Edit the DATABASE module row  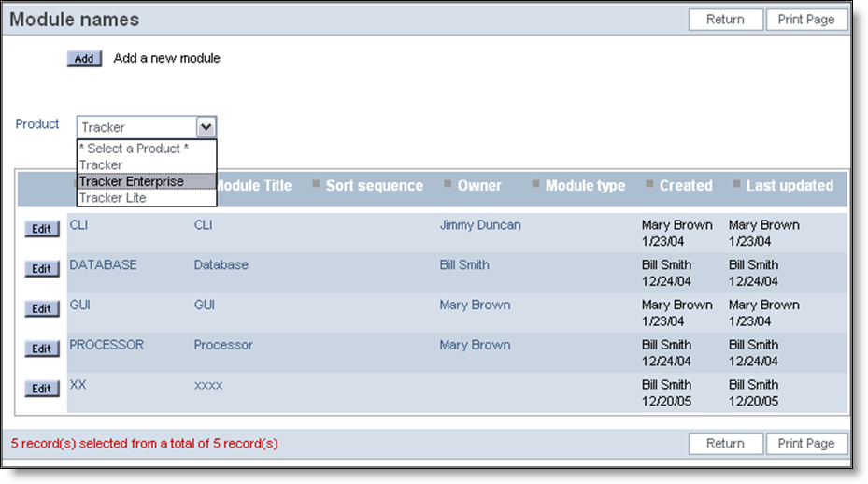click(x=41, y=268)
